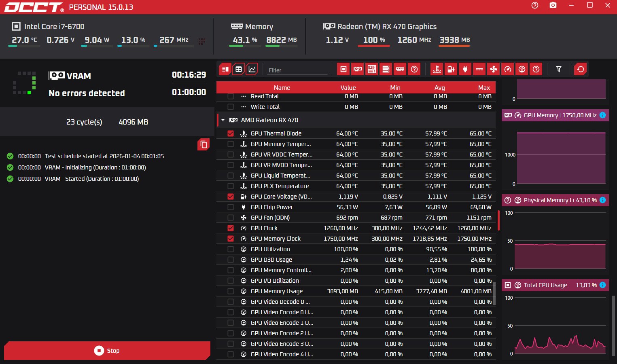The width and height of the screenshot is (617, 364).
Task: Switch to the side panel layout view
Action: [225, 69]
